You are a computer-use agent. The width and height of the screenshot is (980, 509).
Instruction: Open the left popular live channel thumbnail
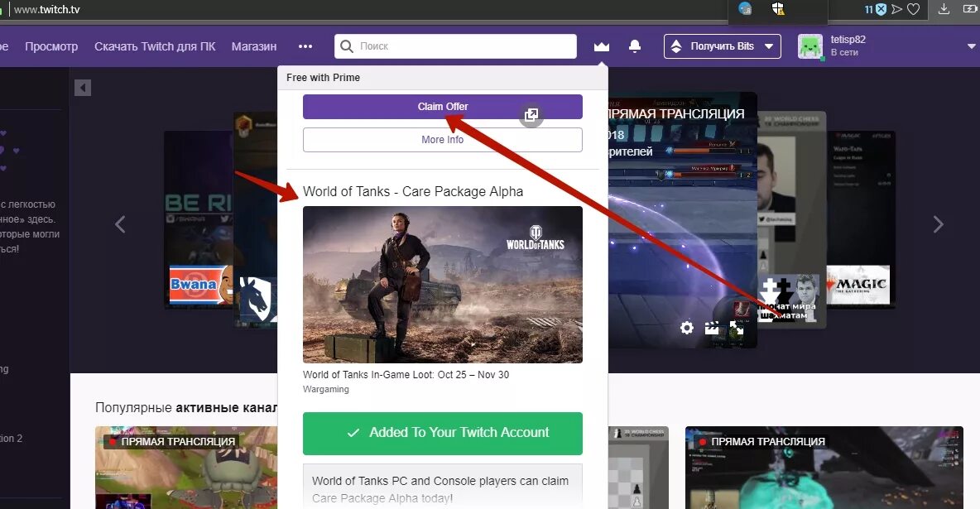[186, 468]
